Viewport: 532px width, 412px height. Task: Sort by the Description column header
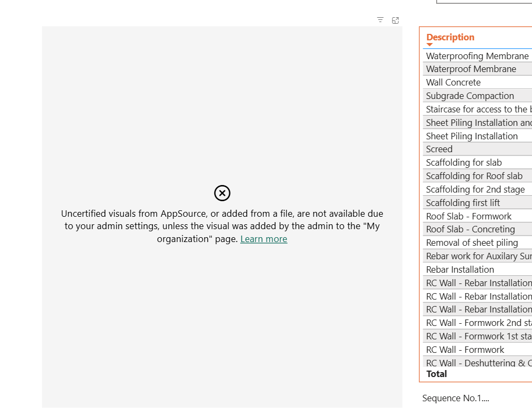tap(450, 37)
